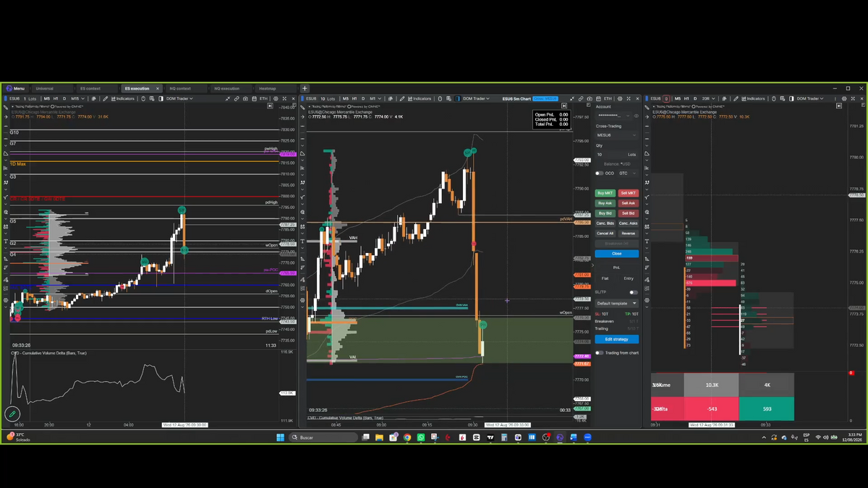Screen dimensions: 868x488
Task: Open the GTC time-in-force dropdown
Action: (627, 174)
